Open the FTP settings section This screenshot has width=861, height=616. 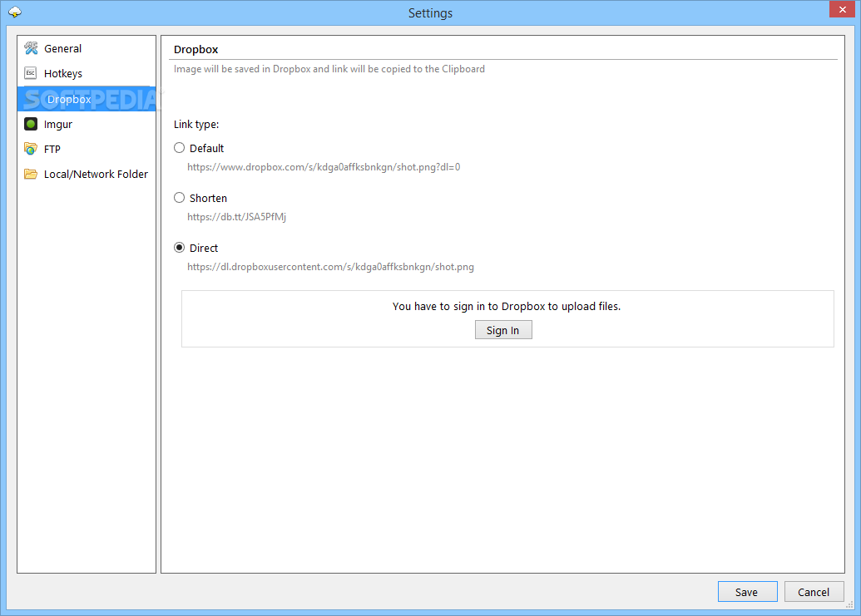87,149
